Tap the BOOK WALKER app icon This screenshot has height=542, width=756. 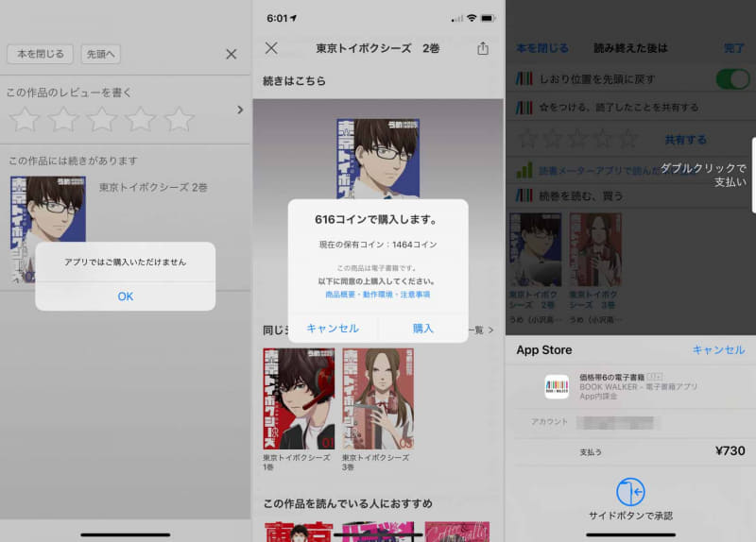pos(557,386)
